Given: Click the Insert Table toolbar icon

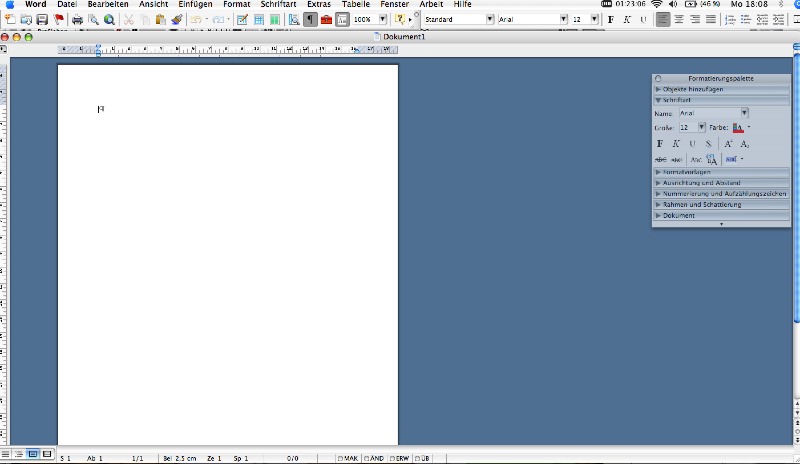Looking at the screenshot, I should (x=258, y=20).
